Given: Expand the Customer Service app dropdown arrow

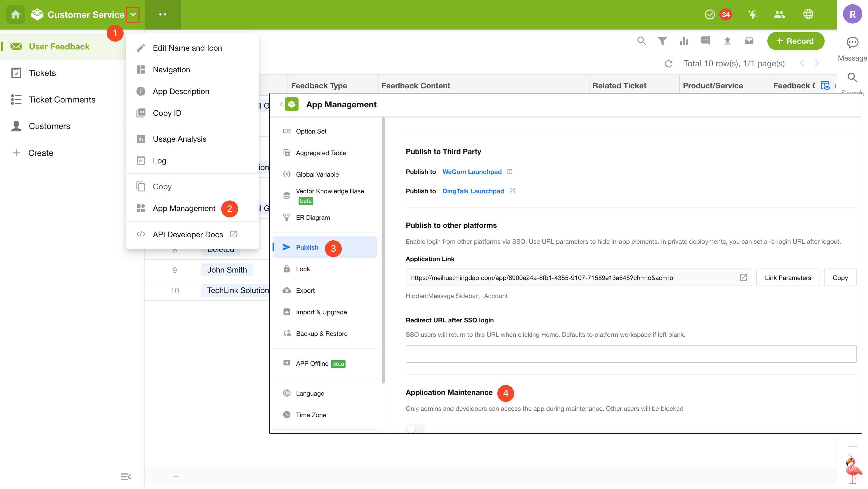Looking at the screenshot, I should click(133, 14).
